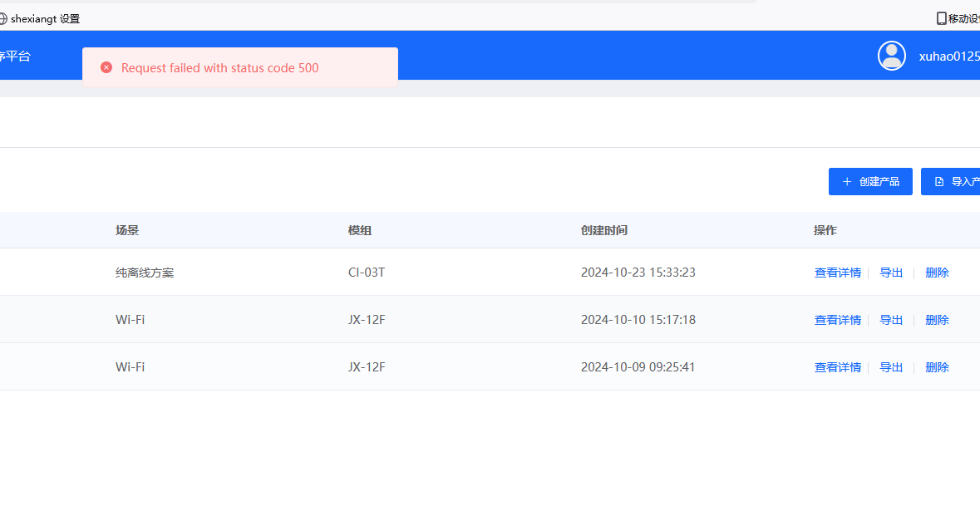Viewport: 980px width, 506px height.
Task: Open 查看详情 for row created 2024-10-10
Action: tap(837, 320)
